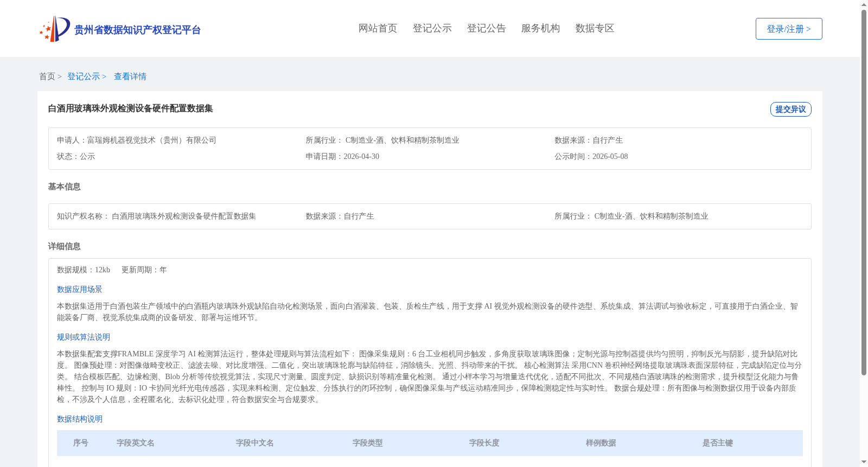Click the 字段英文名 column header

[136, 443]
